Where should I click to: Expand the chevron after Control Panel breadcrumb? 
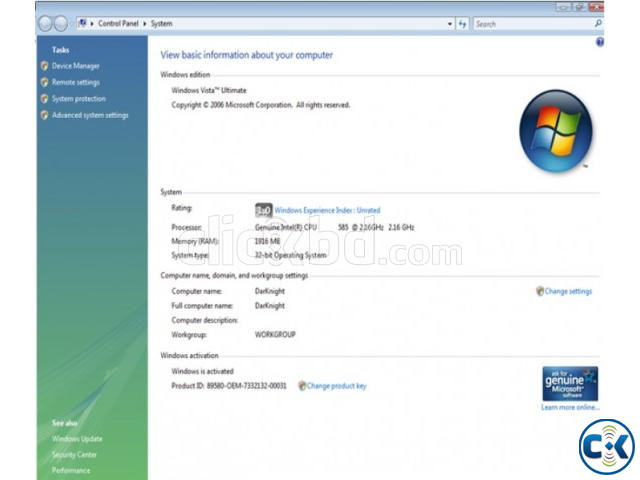144,24
